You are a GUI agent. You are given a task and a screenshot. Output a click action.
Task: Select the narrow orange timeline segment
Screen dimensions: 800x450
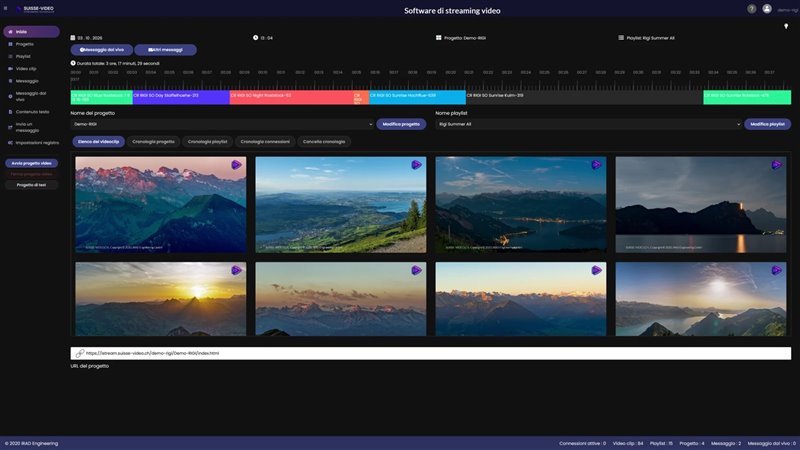coord(361,97)
